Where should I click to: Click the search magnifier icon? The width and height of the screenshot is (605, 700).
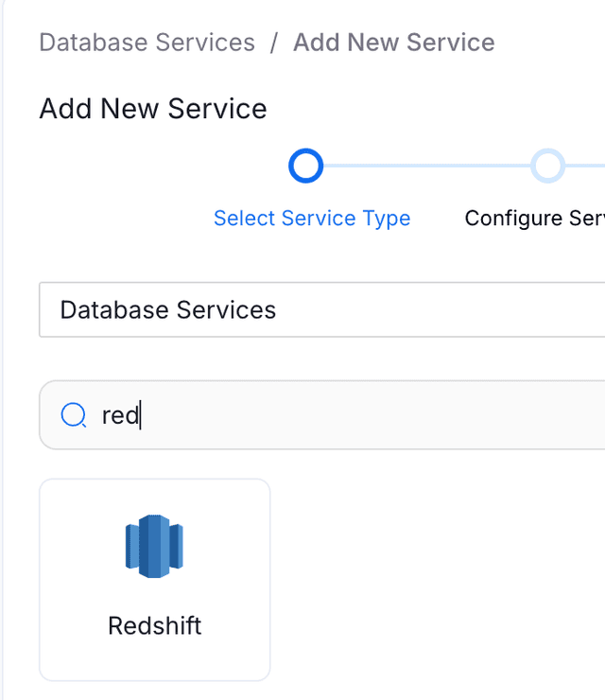(73, 414)
